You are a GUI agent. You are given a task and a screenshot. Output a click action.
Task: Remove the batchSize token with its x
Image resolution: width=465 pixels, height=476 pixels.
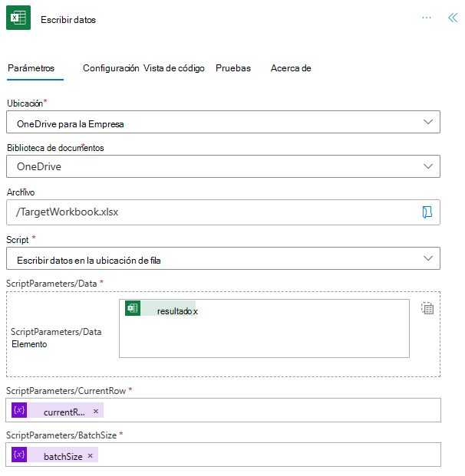point(90,456)
